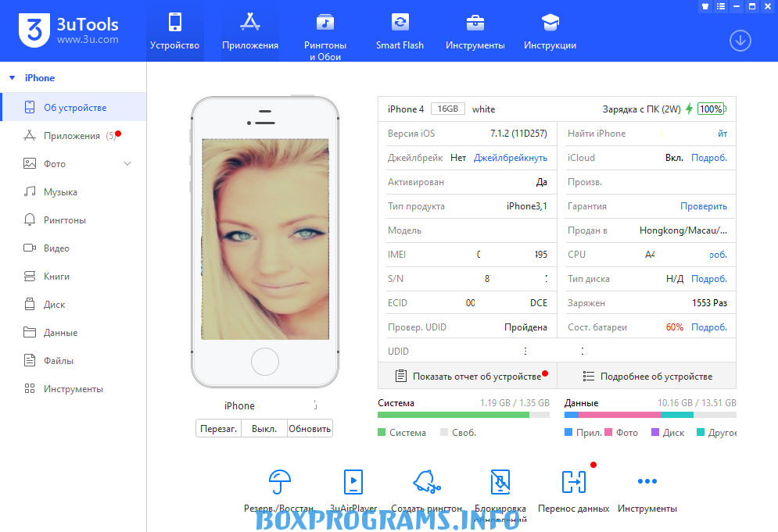This screenshot has height=532, width=778.
Task: Open Резерв./Восстан. umbrella icon
Action: (x=279, y=482)
